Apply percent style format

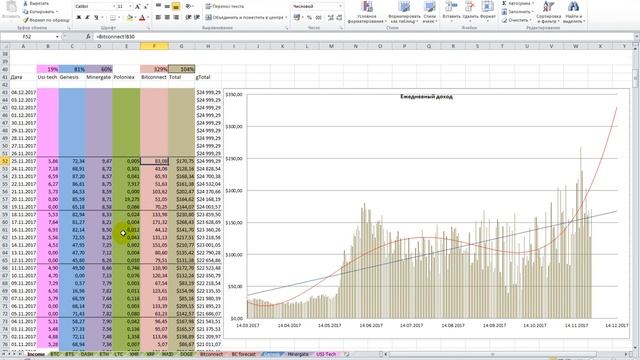[309, 18]
